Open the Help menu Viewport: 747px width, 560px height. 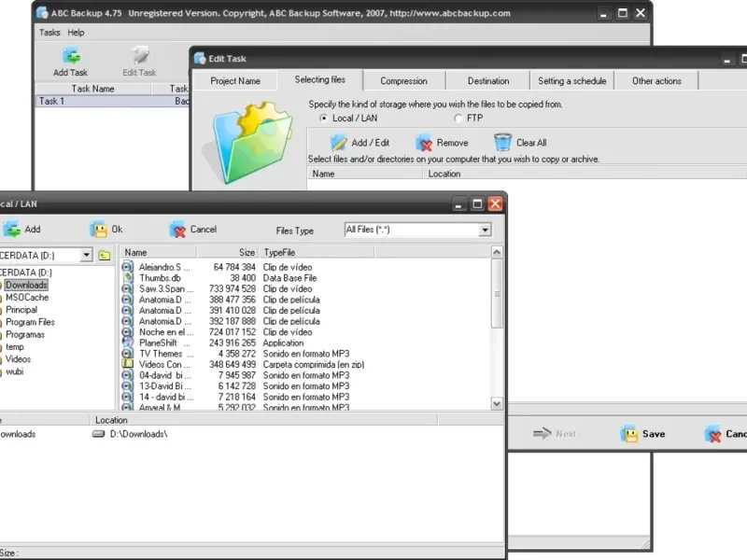point(76,33)
